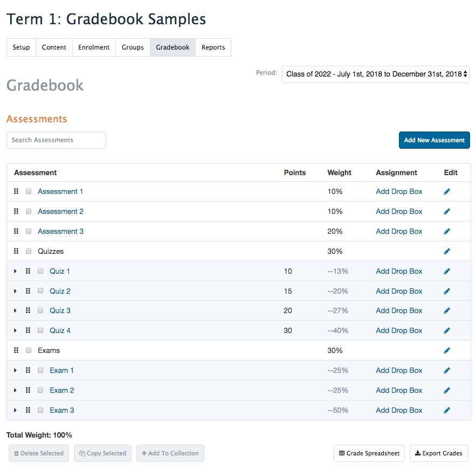Grab the drag handle for Assessment 2
476x471 pixels.
[x=16, y=211]
